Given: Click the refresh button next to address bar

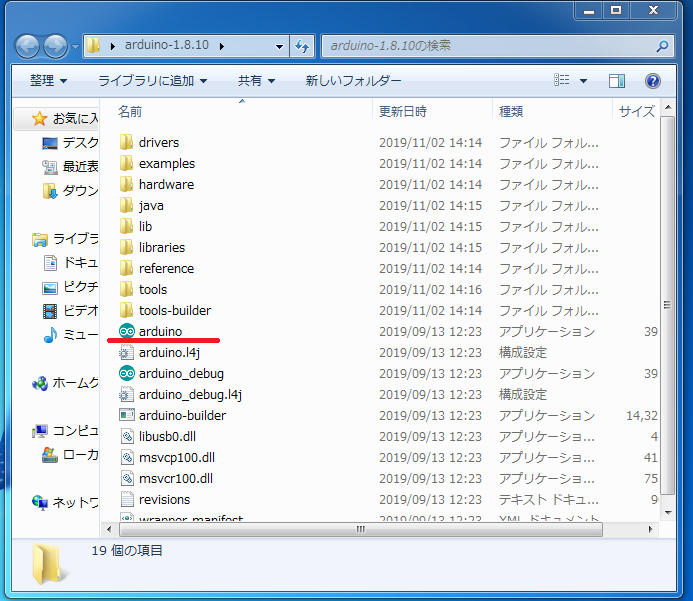Looking at the screenshot, I should click(x=302, y=46).
